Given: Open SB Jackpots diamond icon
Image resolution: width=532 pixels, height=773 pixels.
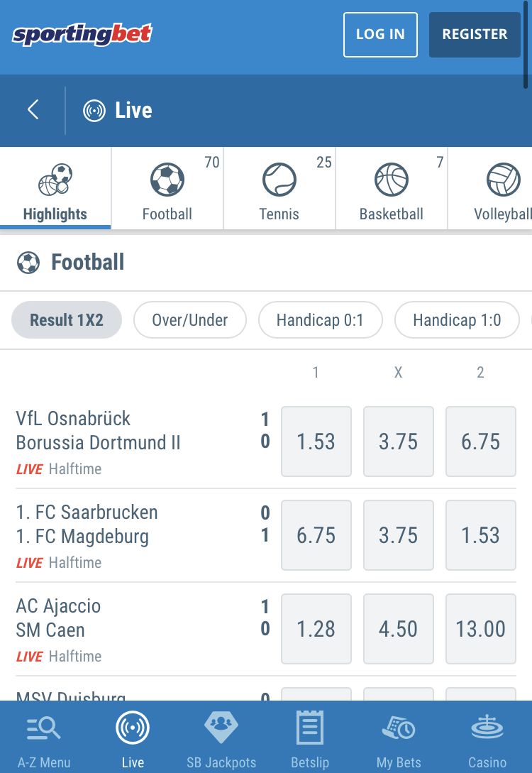Looking at the screenshot, I should (221, 727).
